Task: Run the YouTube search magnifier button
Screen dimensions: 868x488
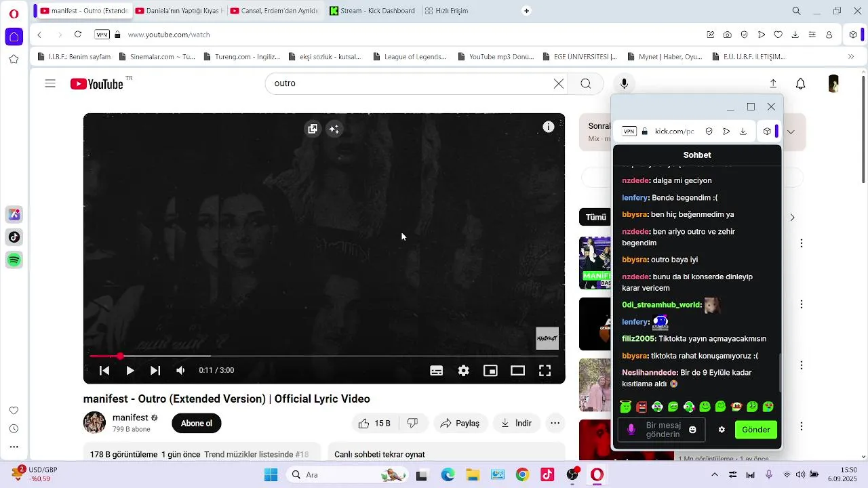Action: 586,84
